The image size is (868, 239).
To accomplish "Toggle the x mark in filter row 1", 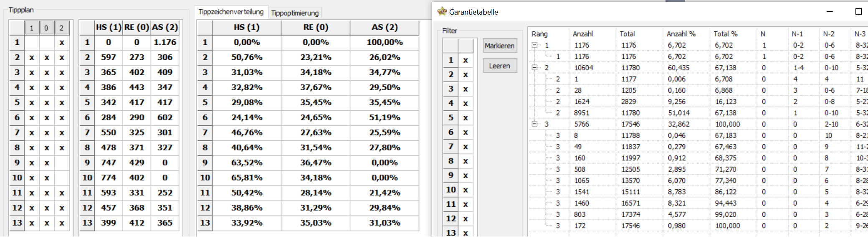I will (466, 61).
